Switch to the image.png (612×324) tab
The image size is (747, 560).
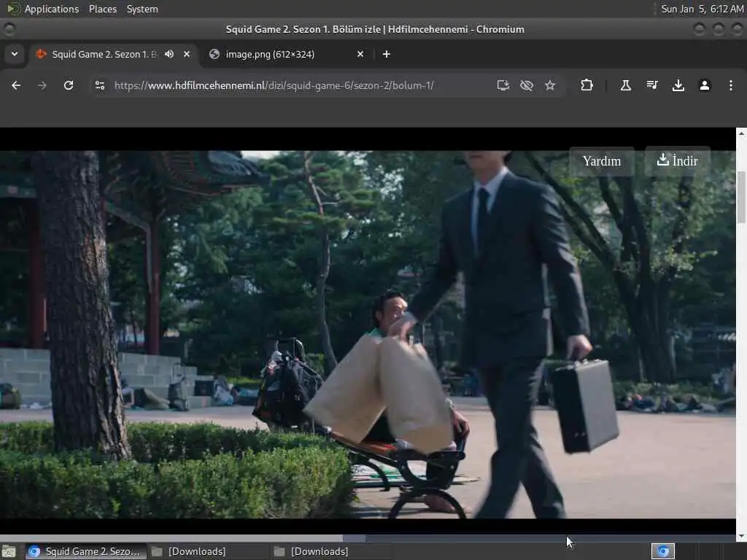tap(287, 54)
